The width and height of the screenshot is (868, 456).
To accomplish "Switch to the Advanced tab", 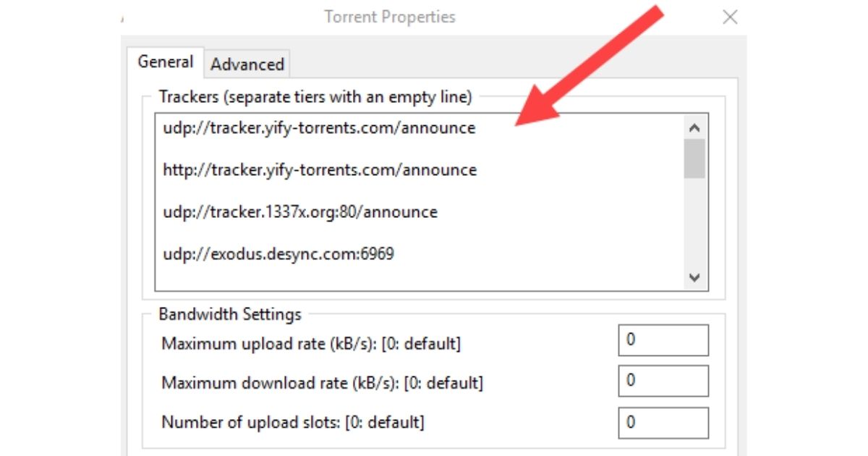I will tap(247, 64).
